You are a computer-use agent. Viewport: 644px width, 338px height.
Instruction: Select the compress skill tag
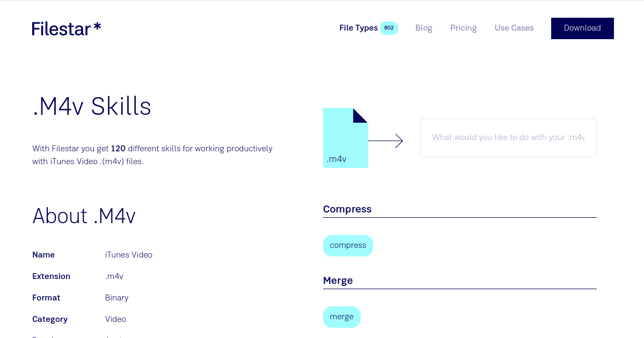(x=348, y=246)
